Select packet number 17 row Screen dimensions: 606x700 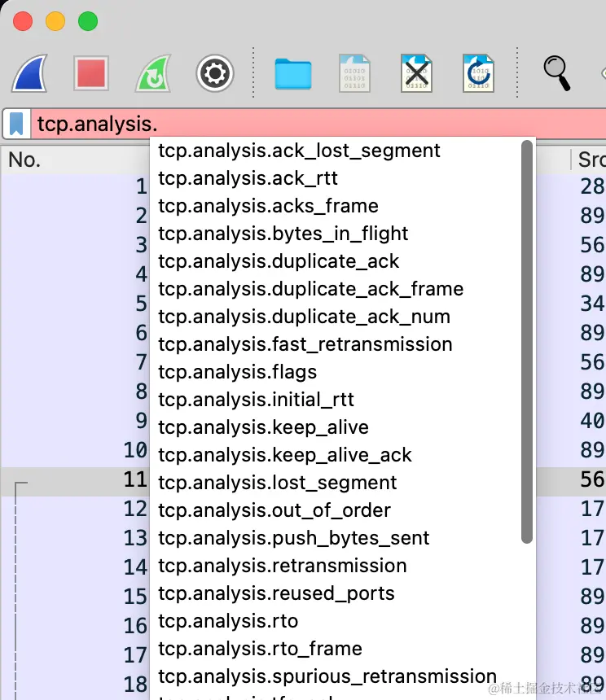point(75,655)
